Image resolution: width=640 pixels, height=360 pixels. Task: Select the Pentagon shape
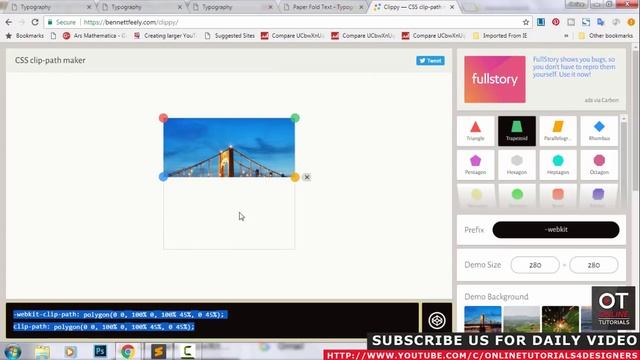click(x=476, y=165)
